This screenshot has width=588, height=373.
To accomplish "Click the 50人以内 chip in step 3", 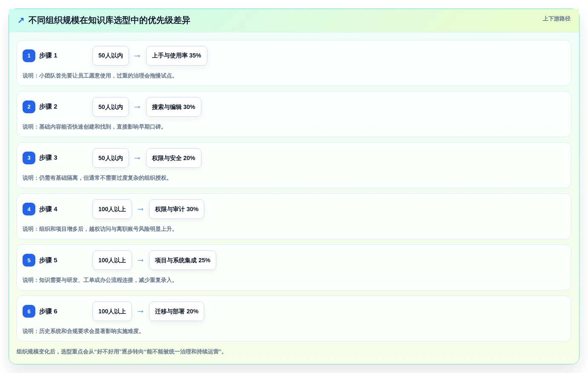I will tap(111, 158).
